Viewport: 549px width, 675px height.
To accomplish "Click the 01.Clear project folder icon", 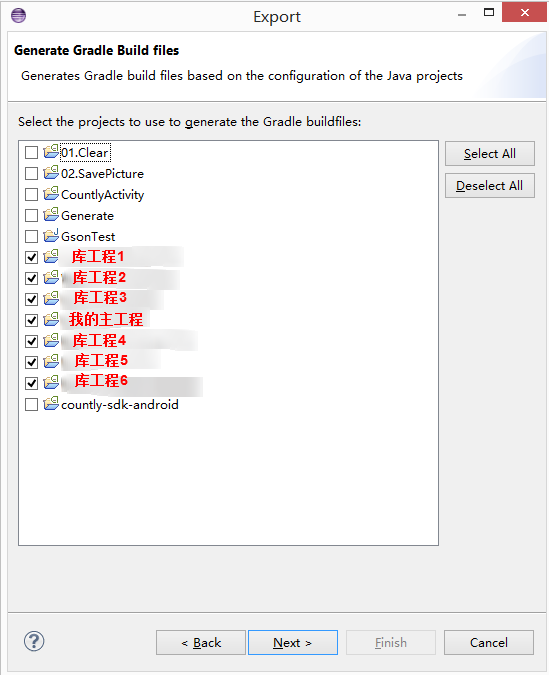I will 51,152.
